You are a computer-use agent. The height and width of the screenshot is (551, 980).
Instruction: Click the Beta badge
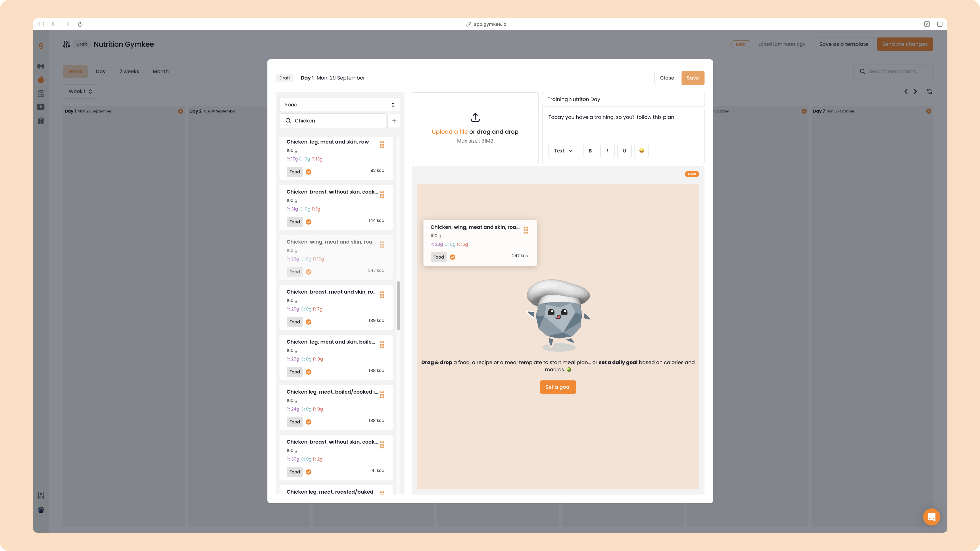tap(740, 44)
